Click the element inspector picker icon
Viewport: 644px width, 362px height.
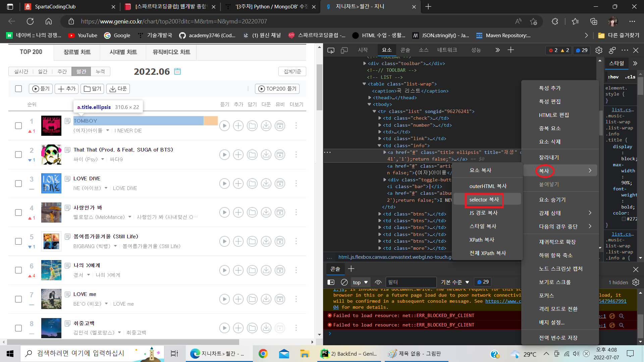click(331, 50)
